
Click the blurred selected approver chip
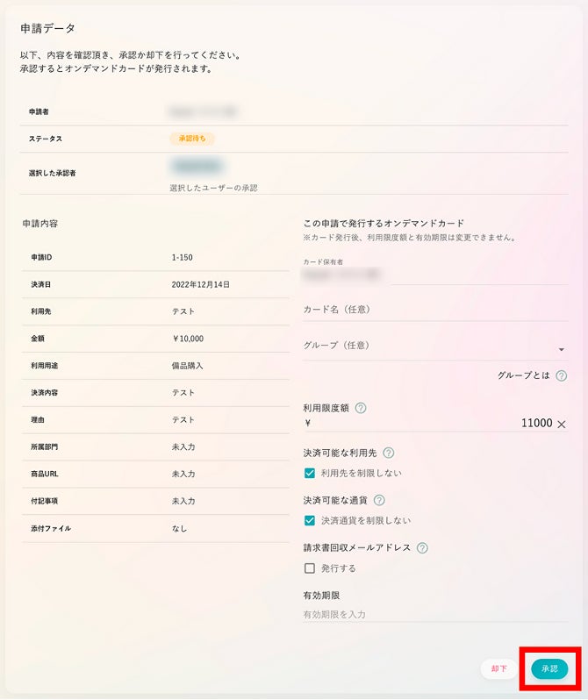tap(197, 167)
